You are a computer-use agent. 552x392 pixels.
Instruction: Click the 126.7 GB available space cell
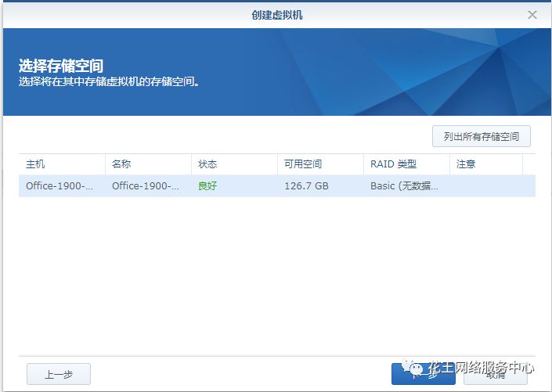pos(306,186)
